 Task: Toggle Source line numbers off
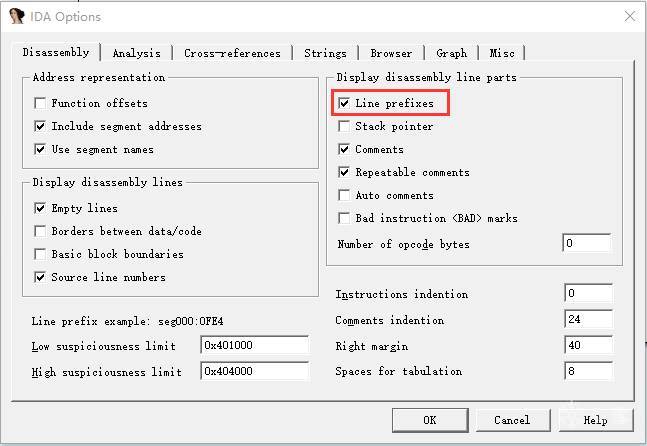click(40, 277)
